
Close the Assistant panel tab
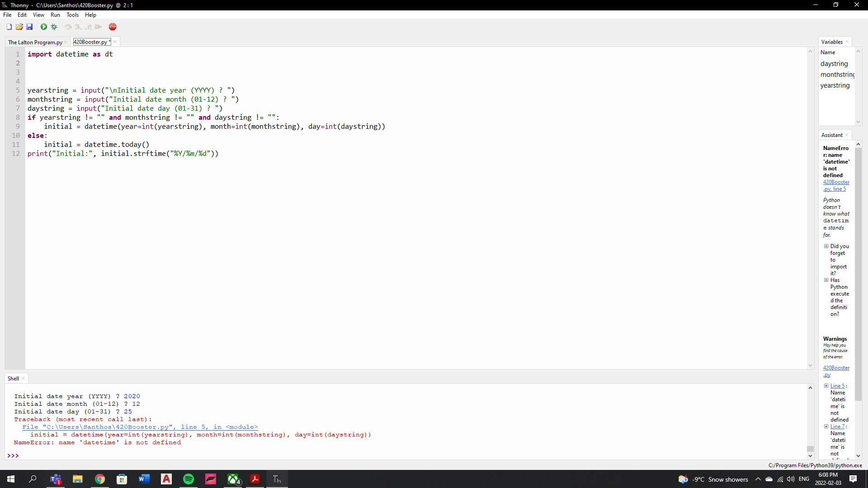(x=847, y=135)
